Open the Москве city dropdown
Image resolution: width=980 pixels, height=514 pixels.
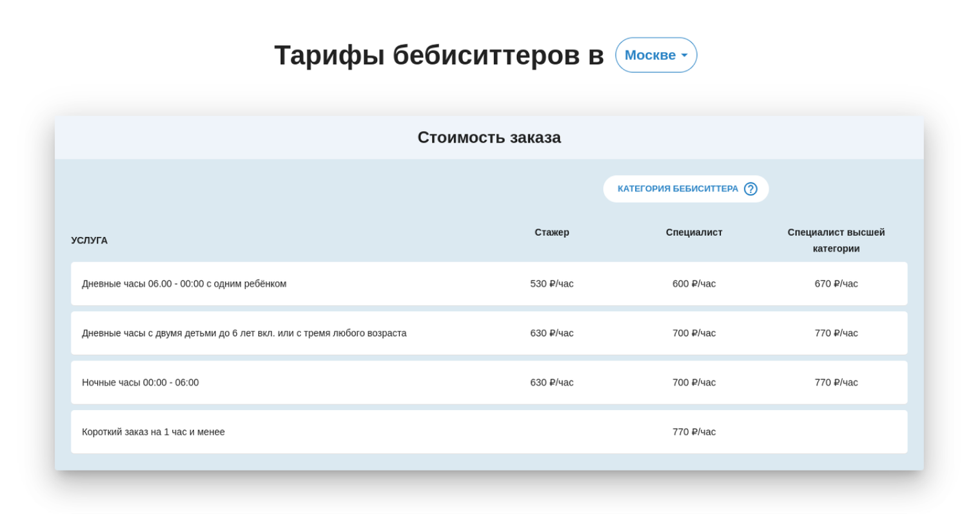(x=656, y=55)
